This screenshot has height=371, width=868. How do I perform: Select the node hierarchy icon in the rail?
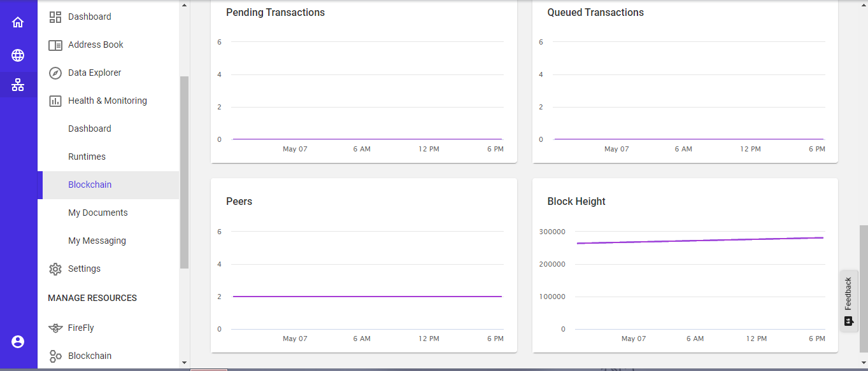coord(18,84)
